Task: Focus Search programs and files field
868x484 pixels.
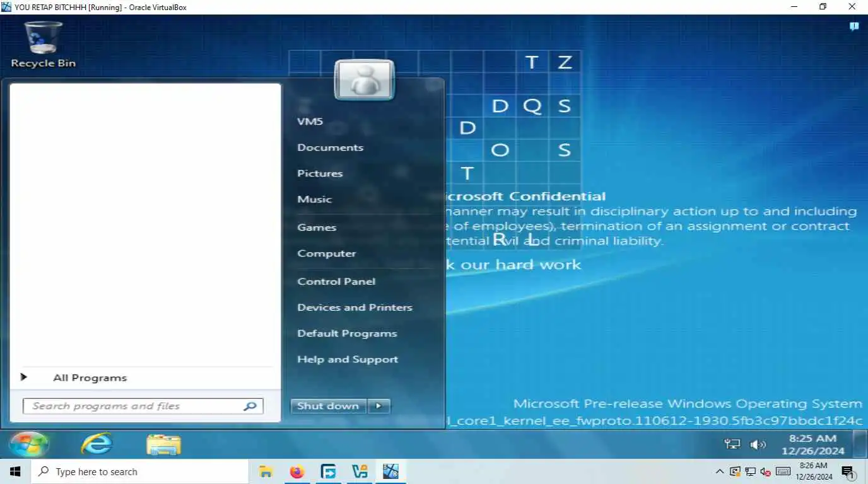Action: (x=143, y=406)
